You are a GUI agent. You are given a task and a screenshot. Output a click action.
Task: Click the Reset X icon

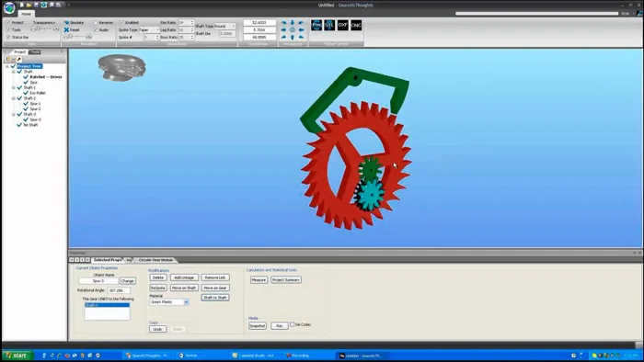pyautogui.click(x=66, y=30)
